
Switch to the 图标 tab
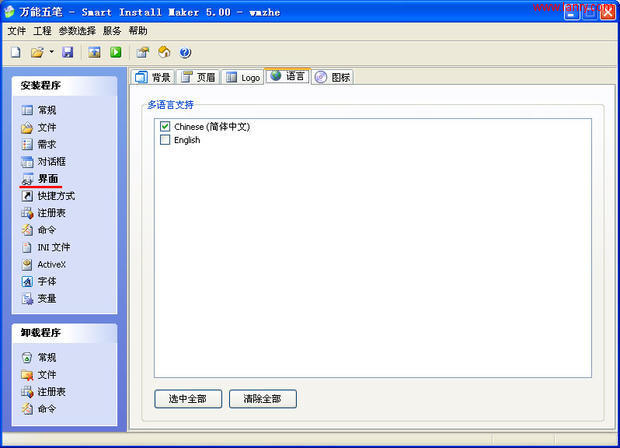tap(333, 77)
